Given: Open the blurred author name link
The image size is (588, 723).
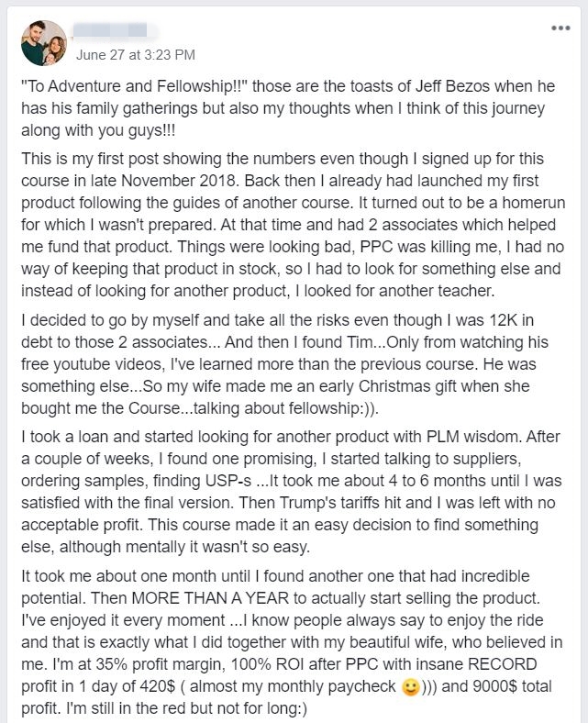Looking at the screenshot, I should (110, 30).
